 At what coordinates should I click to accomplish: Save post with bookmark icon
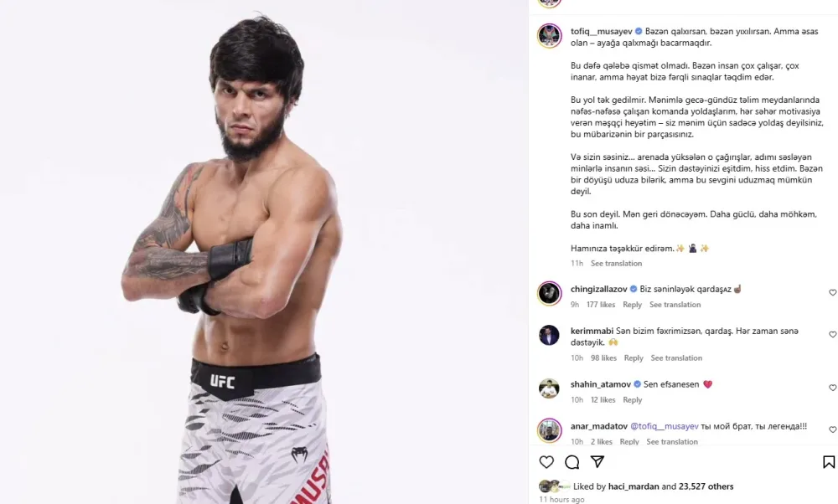(x=828, y=462)
